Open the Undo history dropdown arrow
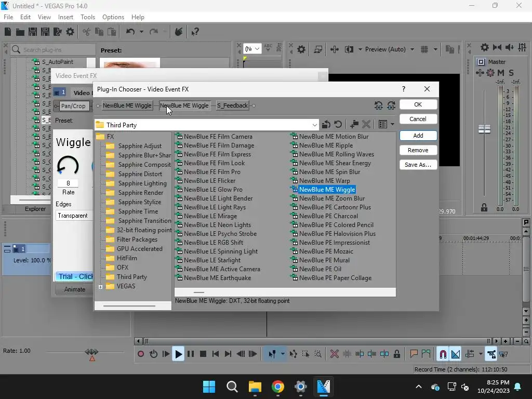532x399 pixels. [141, 32]
